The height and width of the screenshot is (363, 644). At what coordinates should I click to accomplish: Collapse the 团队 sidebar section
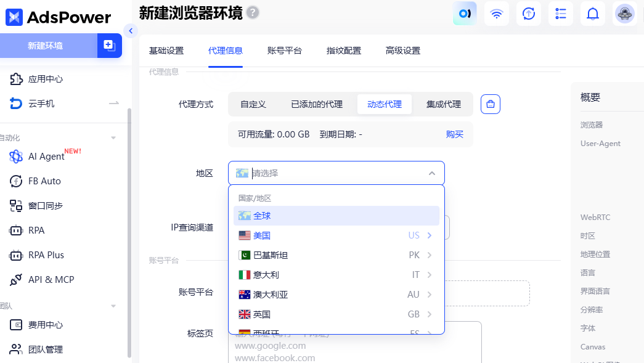[x=113, y=306]
